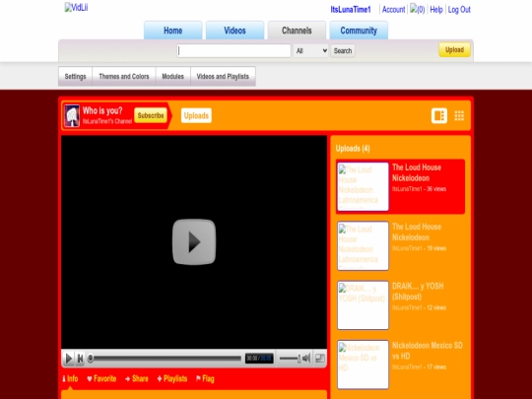The height and width of the screenshot is (399, 532).
Task: Click the DRAIK... y YOSH (Shitpost) title
Action: (418, 291)
